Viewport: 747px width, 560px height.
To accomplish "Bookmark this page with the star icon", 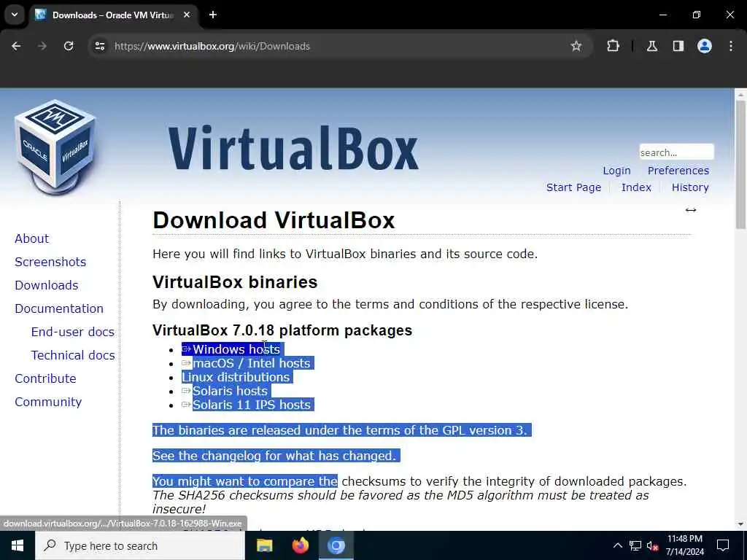I will click(x=576, y=46).
